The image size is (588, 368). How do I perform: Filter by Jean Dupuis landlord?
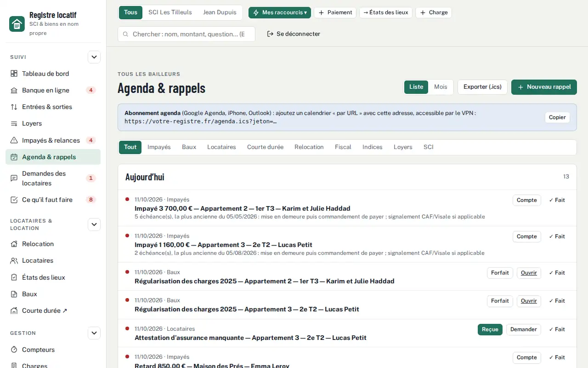click(220, 12)
